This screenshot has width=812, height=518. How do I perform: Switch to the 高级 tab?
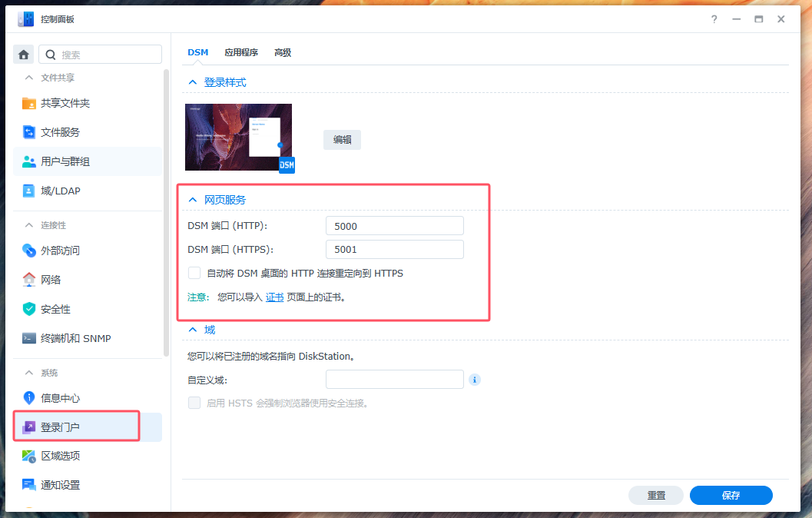283,53
